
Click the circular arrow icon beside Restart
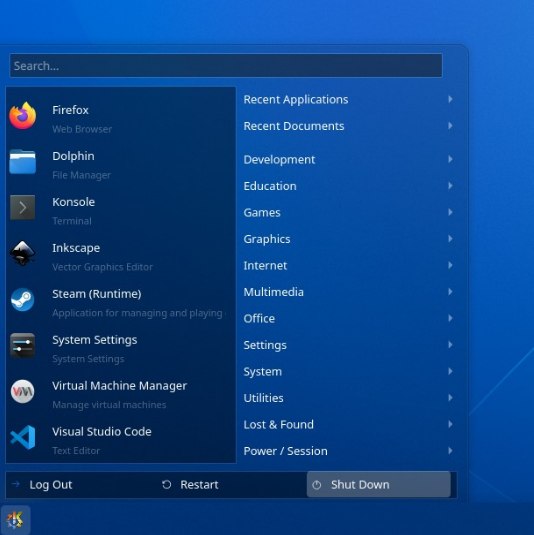(x=167, y=485)
